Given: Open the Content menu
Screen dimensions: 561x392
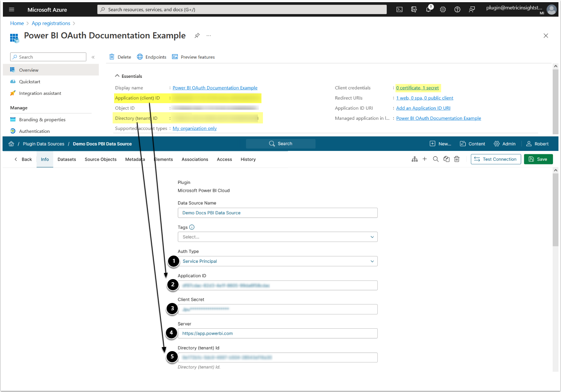Looking at the screenshot, I should pos(472,144).
